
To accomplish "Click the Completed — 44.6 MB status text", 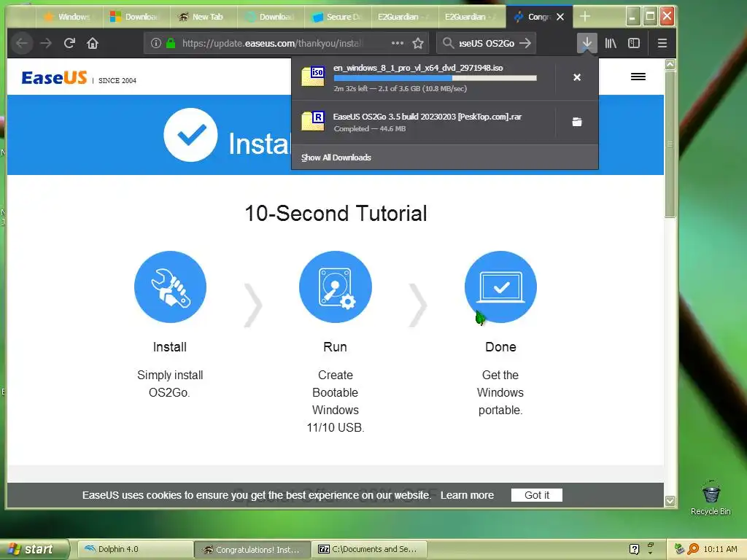I will click(370, 128).
